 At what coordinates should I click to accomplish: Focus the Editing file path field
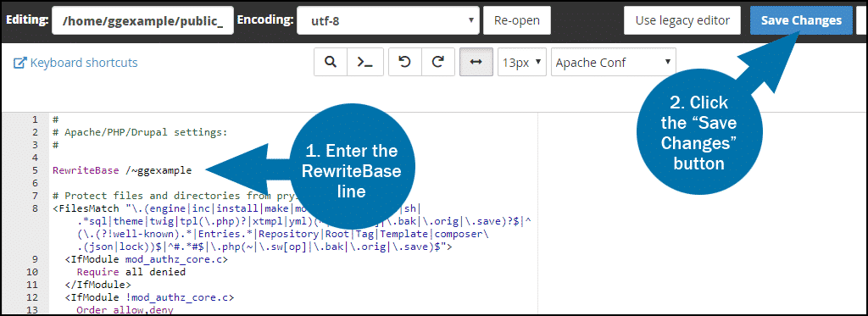[142, 20]
